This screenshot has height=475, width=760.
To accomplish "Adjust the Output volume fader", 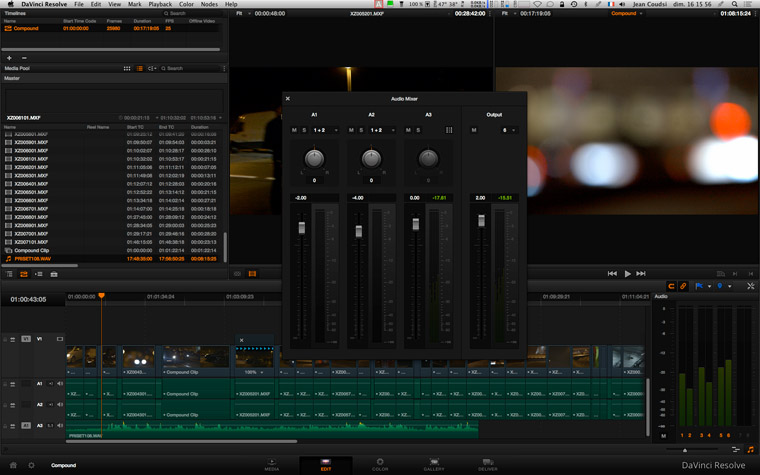I will point(481,221).
